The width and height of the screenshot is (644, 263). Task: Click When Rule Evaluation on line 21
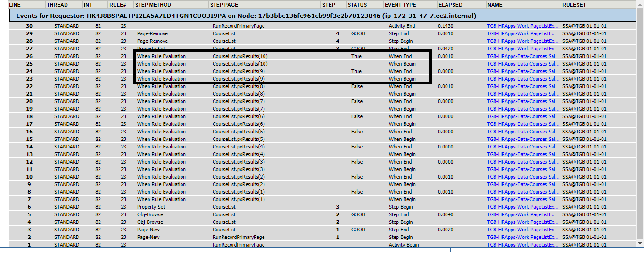point(161,94)
